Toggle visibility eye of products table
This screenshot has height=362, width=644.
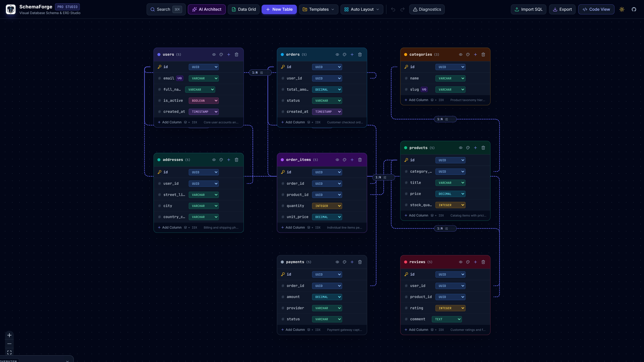click(x=461, y=148)
